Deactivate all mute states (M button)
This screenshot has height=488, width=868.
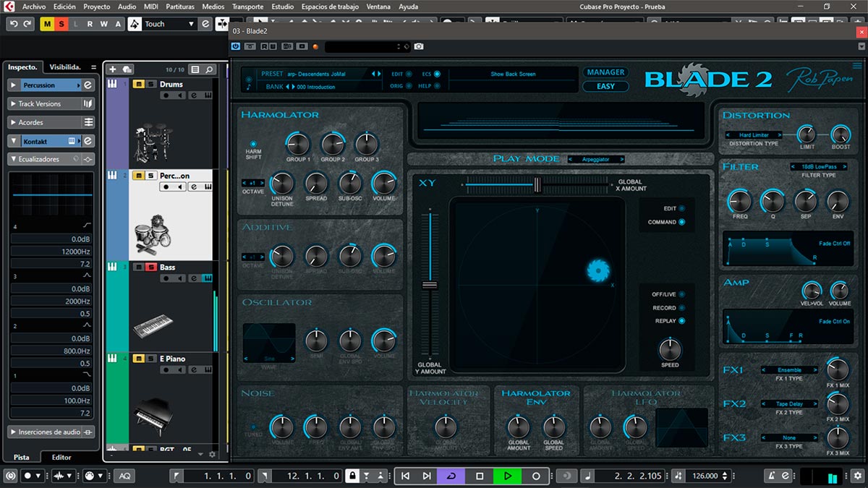click(48, 24)
